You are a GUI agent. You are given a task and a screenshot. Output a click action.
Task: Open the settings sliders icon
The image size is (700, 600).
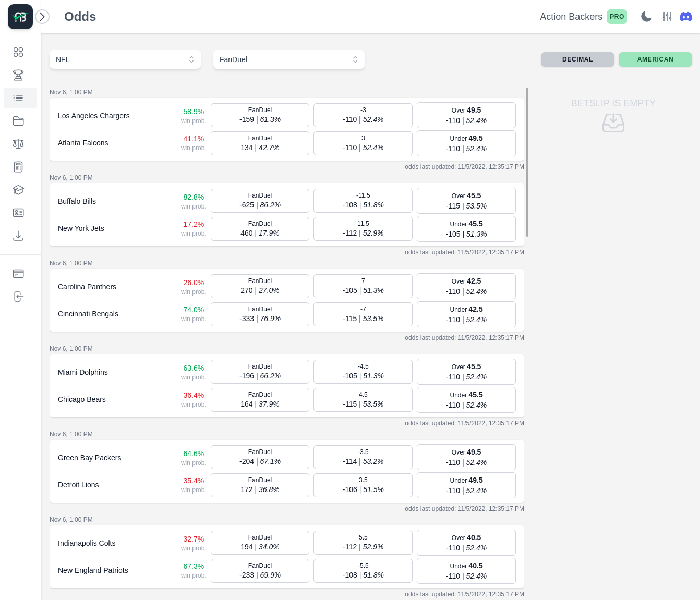[667, 17]
